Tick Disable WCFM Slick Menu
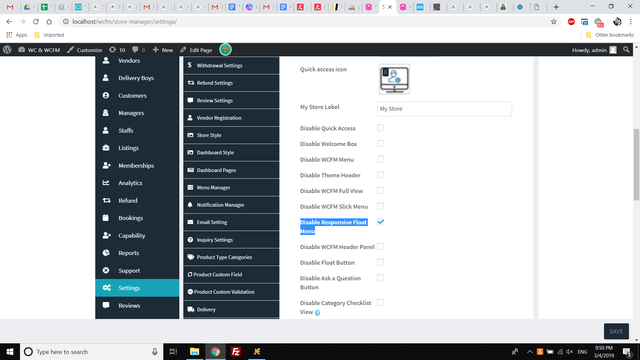 [380, 206]
